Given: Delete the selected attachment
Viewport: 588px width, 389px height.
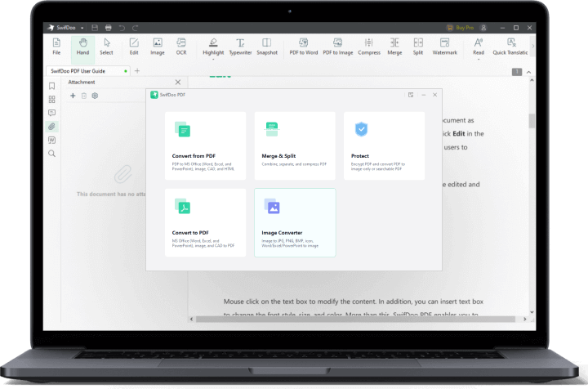Looking at the screenshot, I should coord(84,96).
